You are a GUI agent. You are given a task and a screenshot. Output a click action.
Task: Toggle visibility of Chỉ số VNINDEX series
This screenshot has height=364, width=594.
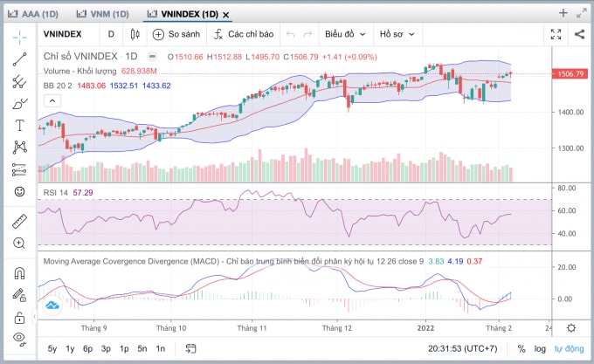point(152,57)
